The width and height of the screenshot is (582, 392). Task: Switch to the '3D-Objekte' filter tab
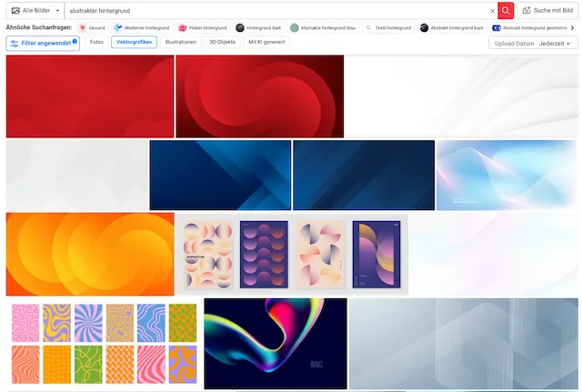point(223,43)
